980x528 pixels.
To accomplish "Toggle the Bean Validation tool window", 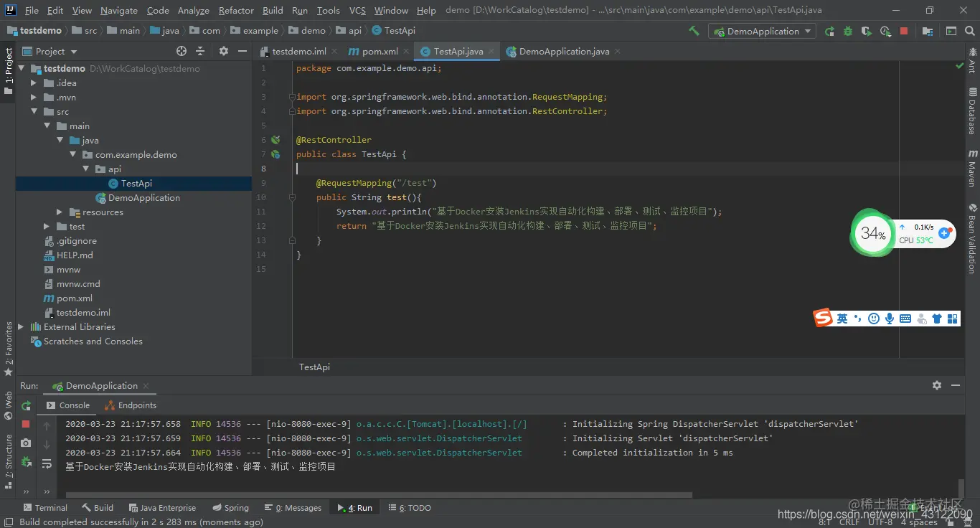I will tap(973, 238).
